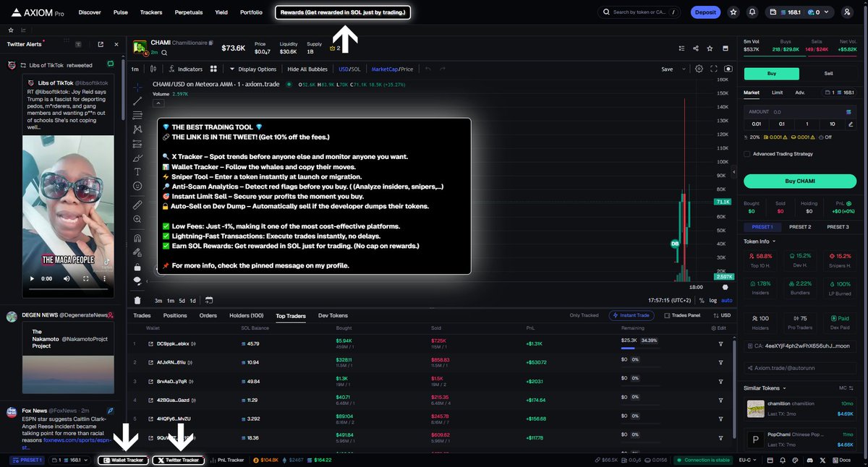868x467 pixels.
Task: Select the Limit order tab
Action: (777, 93)
